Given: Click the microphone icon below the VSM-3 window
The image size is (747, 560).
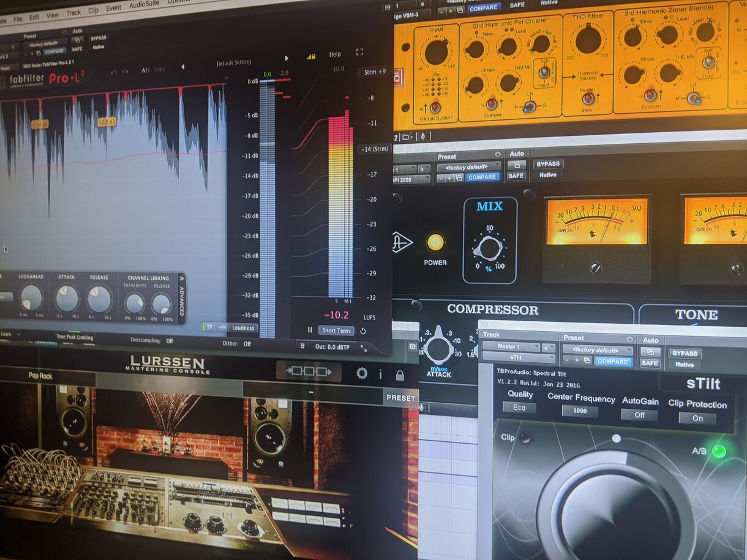Looking at the screenshot, I should point(422,137).
